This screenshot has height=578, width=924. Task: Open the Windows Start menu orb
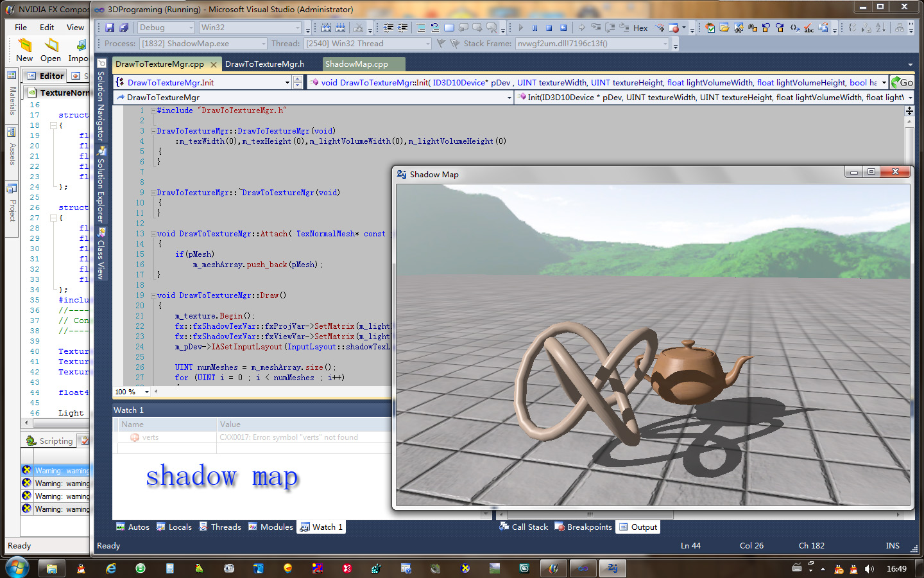tap(17, 568)
